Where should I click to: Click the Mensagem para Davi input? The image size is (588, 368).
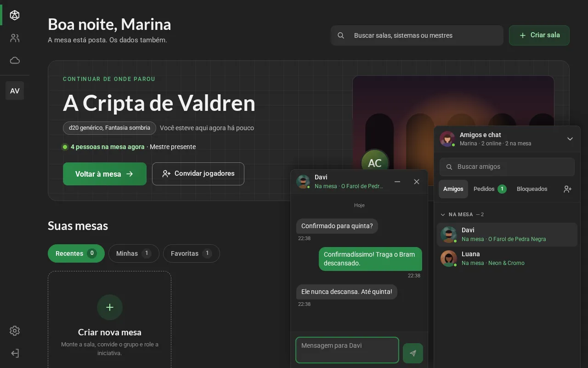coord(347,350)
